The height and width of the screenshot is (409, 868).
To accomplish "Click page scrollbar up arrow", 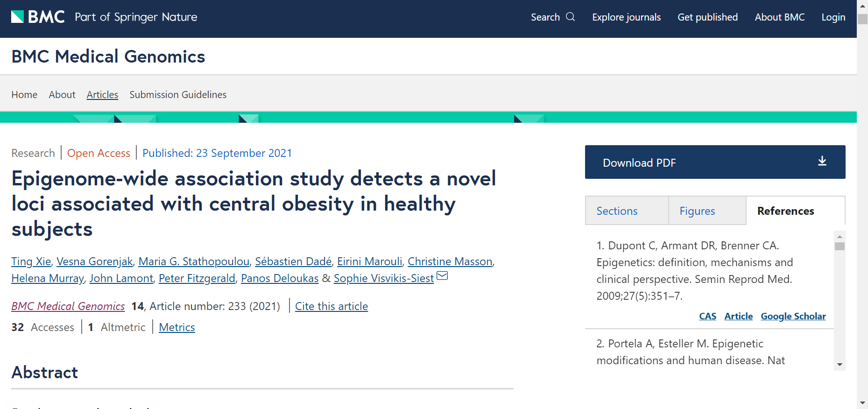I will [x=862, y=6].
